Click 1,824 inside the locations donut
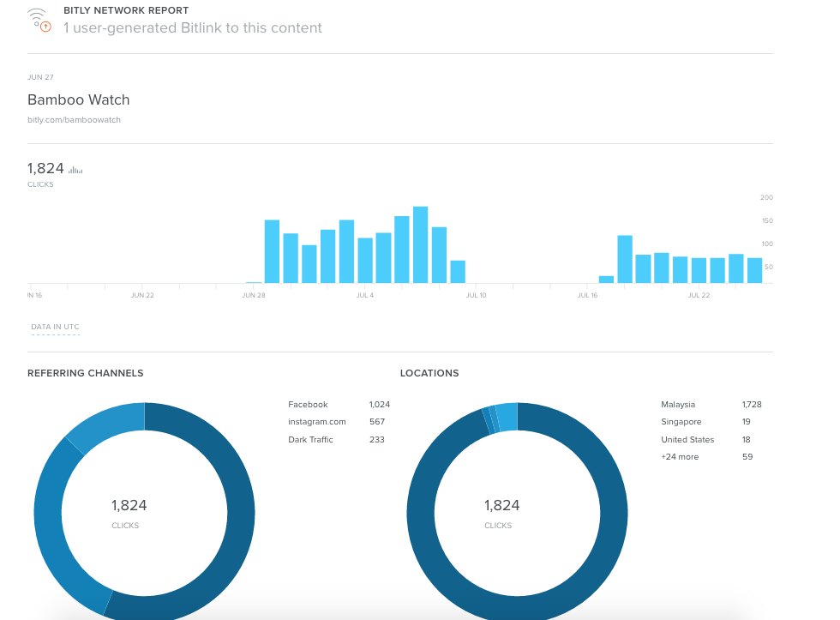Viewport: 840px width, 620px height. [502, 505]
